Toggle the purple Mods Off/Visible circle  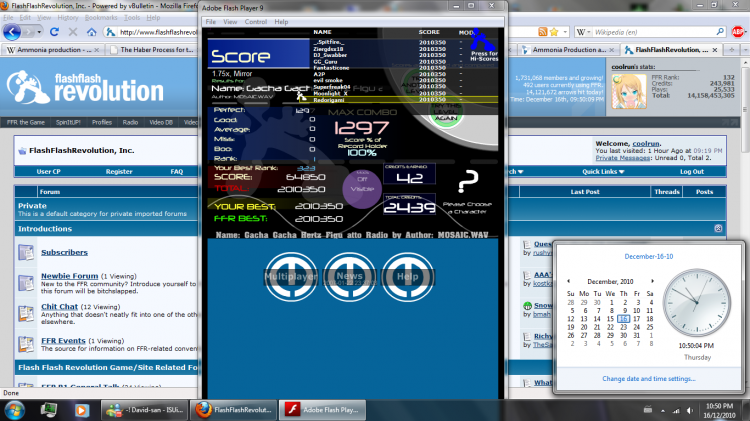(x=362, y=188)
